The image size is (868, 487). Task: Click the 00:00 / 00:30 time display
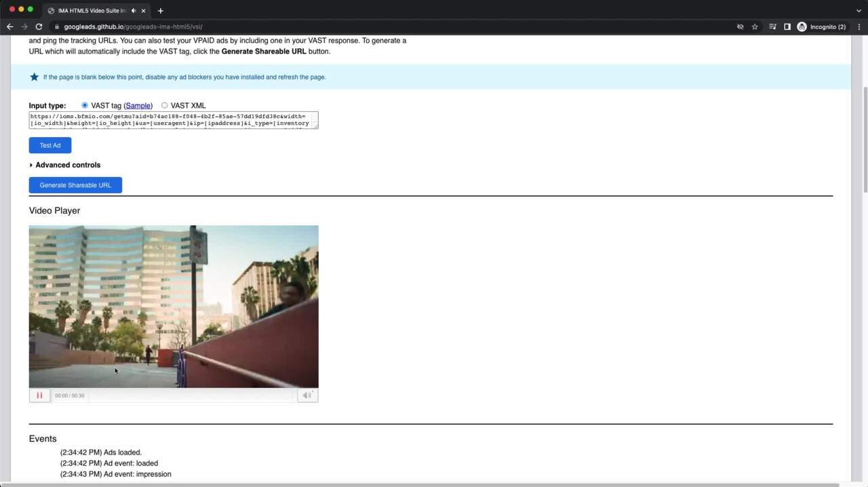[x=70, y=395]
